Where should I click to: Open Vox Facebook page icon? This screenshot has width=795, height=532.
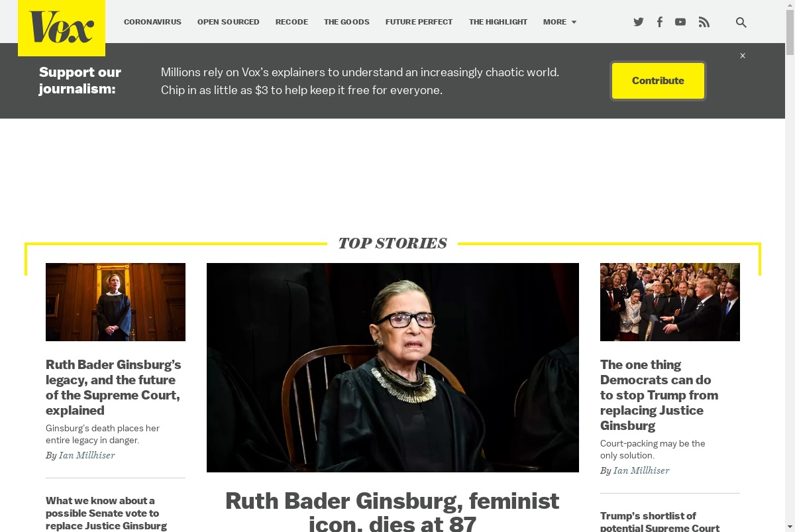(x=660, y=22)
